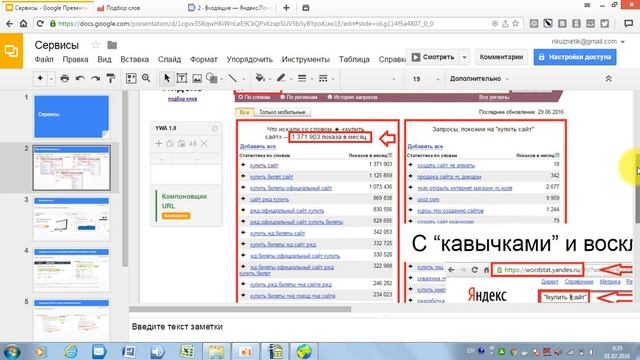This screenshot has width=640, height=360.
Task: Switch to the Подбор слов browser tab
Action: click(122, 8)
